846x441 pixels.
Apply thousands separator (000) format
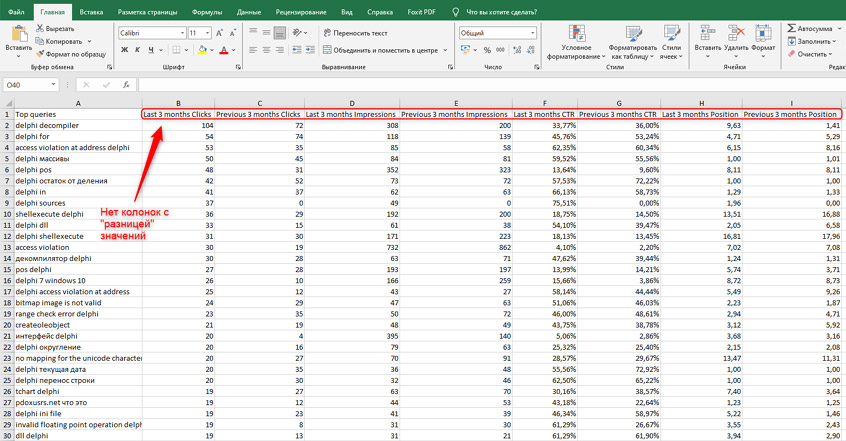pos(500,50)
